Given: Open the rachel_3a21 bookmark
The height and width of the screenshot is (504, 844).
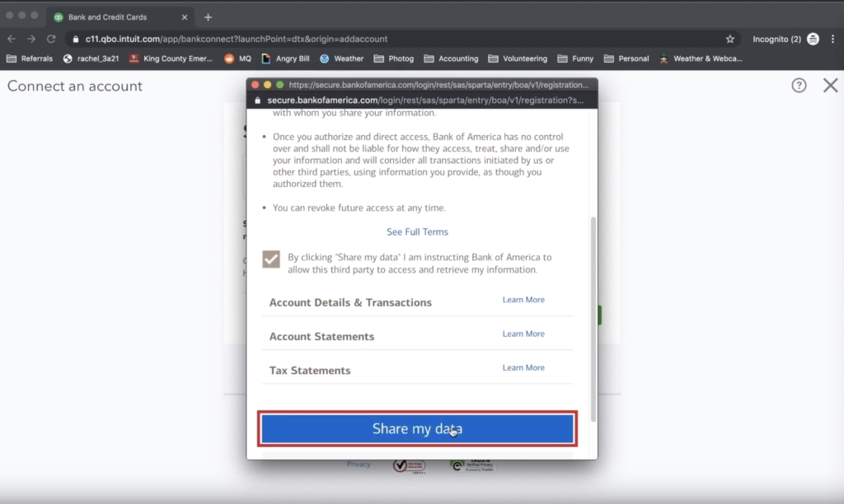Looking at the screenshot, I should (x=91, y=58).
